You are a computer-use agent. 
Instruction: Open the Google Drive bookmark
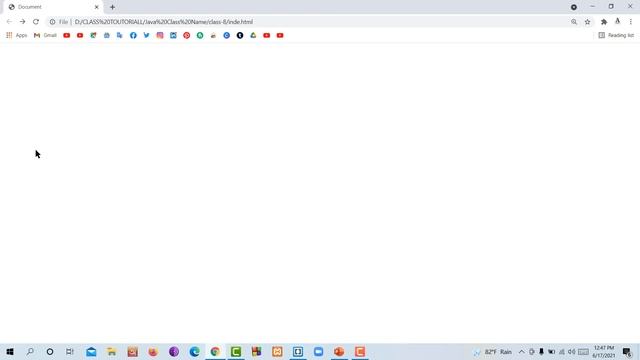[x=253, y=36]
